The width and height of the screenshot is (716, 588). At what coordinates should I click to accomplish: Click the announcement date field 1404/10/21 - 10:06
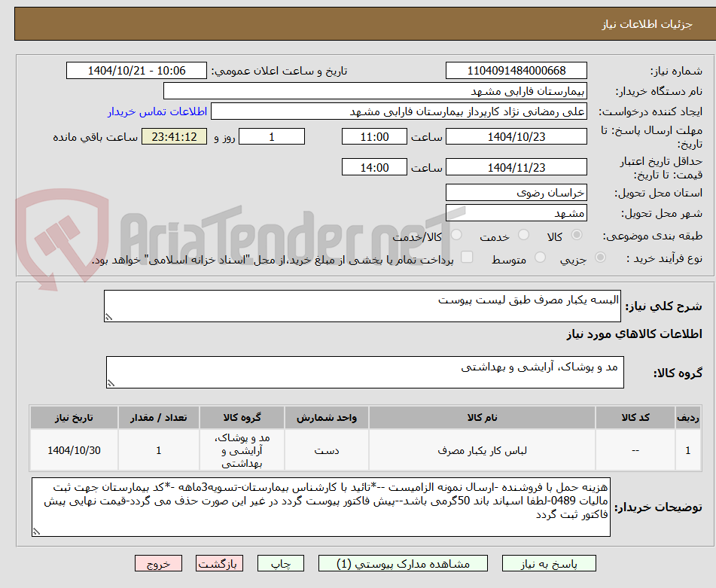click(136, 71)
